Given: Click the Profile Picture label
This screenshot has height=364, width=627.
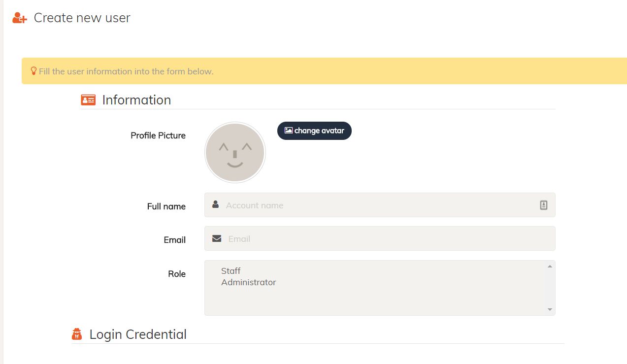Looking at the screenshot, I should click(x=158, y=135).
